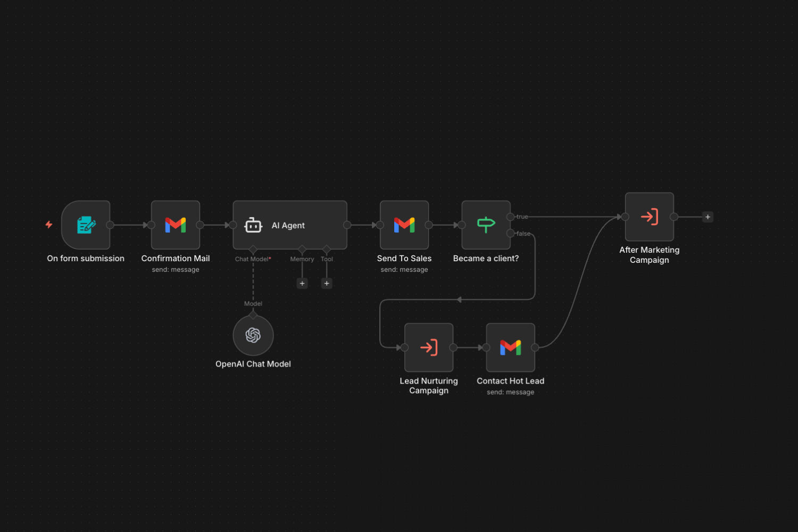798x532 pixels.
Task: Click the robot icon inside AI Agent
Action: 254,225
